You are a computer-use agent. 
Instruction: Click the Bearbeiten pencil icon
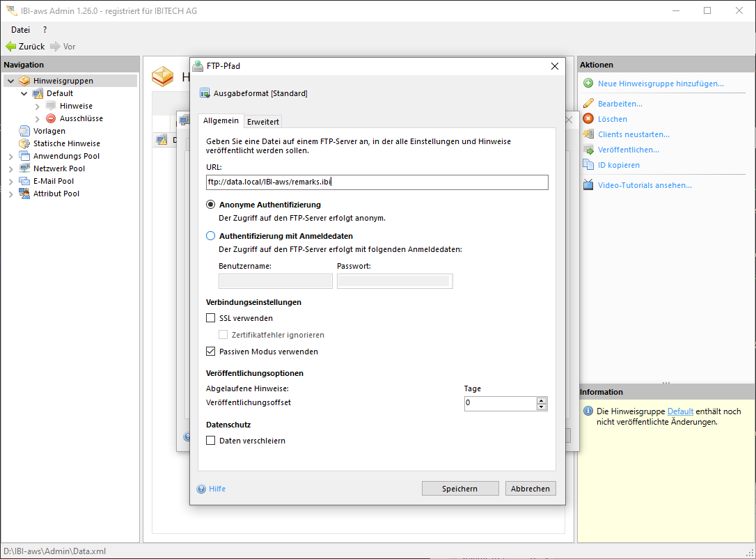coord(588,104)
